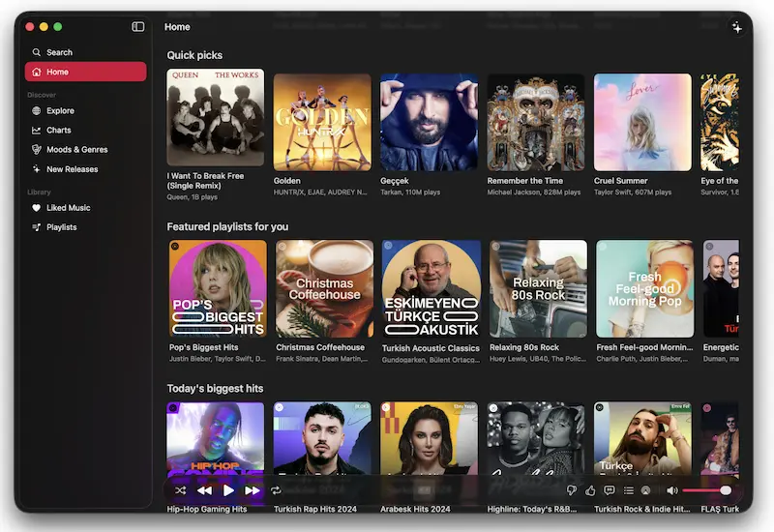The image size is (774, 532).
Task: Go to Explore in the sidebar
Action: point(60,110)
